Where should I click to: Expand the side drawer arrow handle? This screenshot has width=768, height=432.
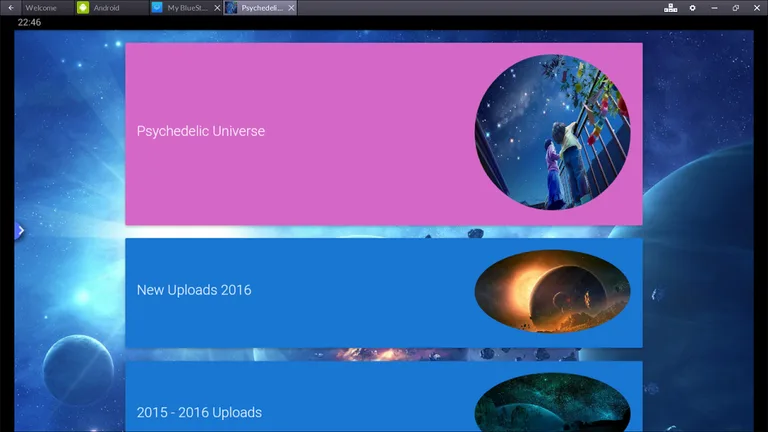tap(20, 231)
